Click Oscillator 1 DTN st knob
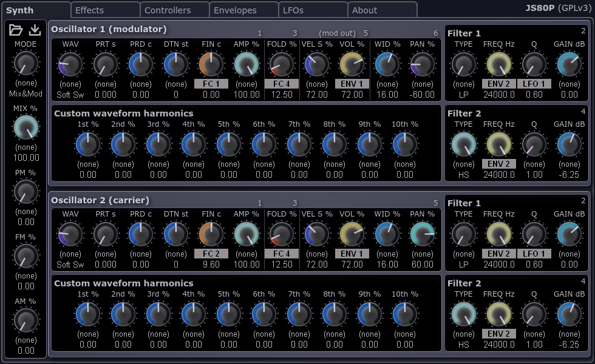Image resolution: width=595 pixels, height=364 pixels. (175, 64)
